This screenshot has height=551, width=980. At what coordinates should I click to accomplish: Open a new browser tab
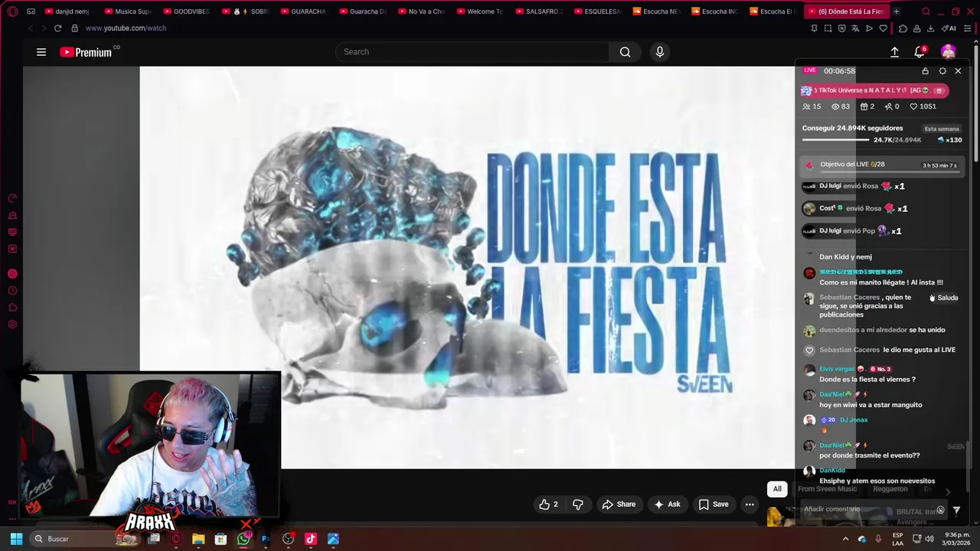[897, 11]
